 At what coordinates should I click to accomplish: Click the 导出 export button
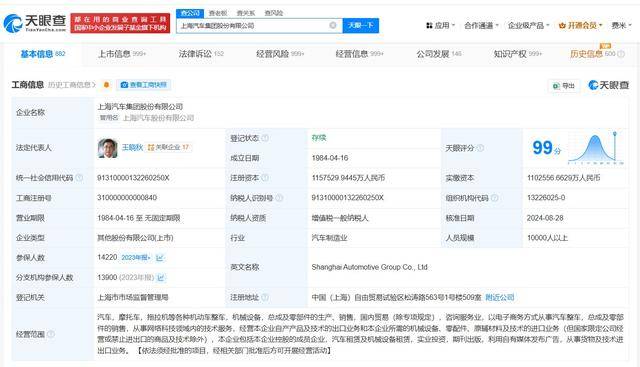coord(564,85)
